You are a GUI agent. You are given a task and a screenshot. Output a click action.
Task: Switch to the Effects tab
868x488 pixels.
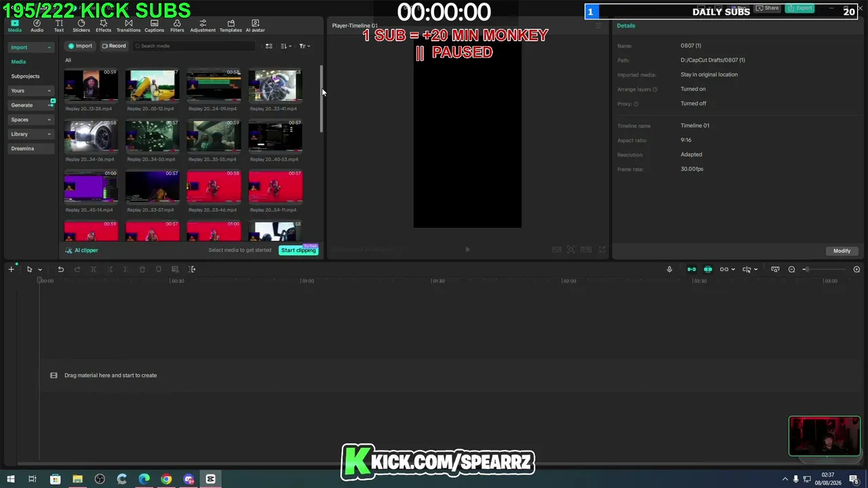(103, 26)
